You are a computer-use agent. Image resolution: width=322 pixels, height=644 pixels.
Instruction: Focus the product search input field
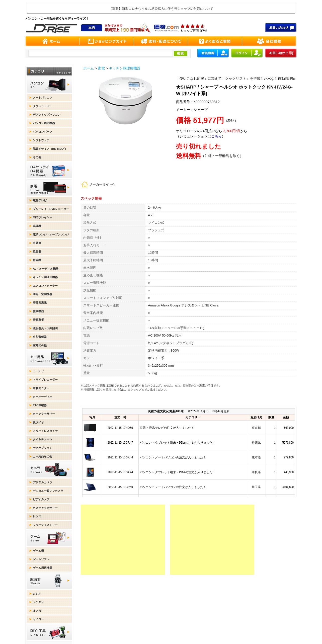click(x=100, y=53)
